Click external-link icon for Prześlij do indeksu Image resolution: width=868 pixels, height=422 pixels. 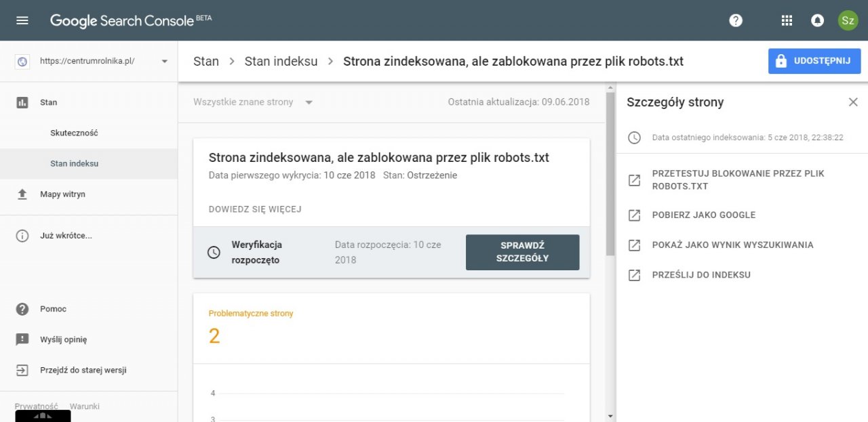coord(634,275)
